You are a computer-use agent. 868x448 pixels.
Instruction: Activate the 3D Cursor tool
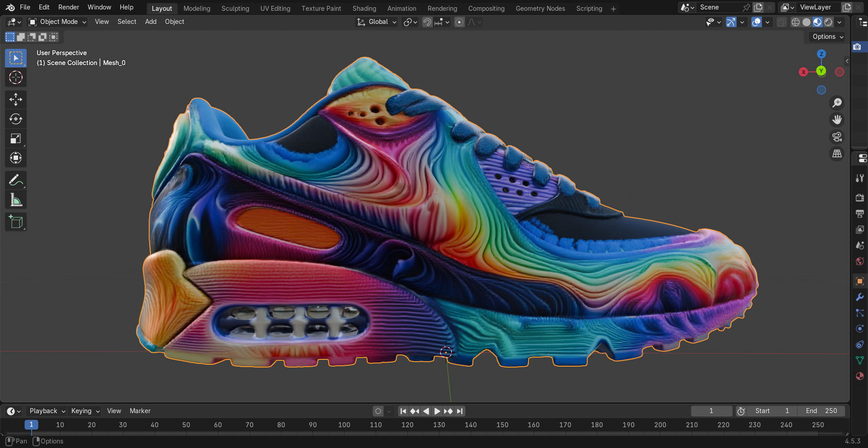pyautogui.click(x=16, y=77)
